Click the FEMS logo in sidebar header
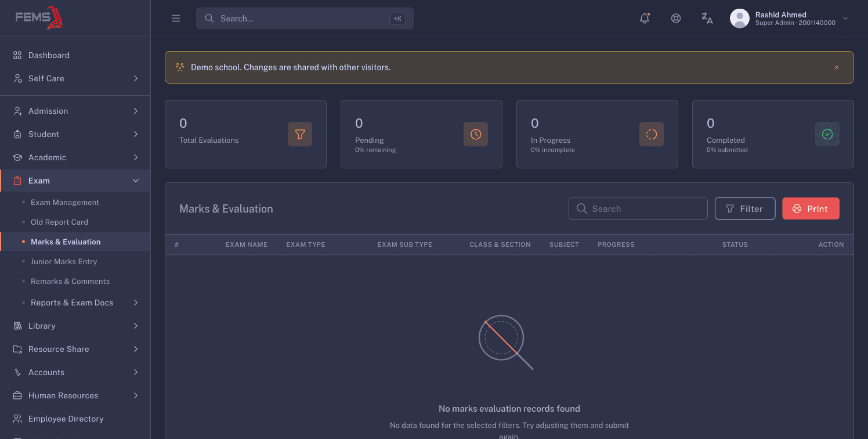 [39, 17]
